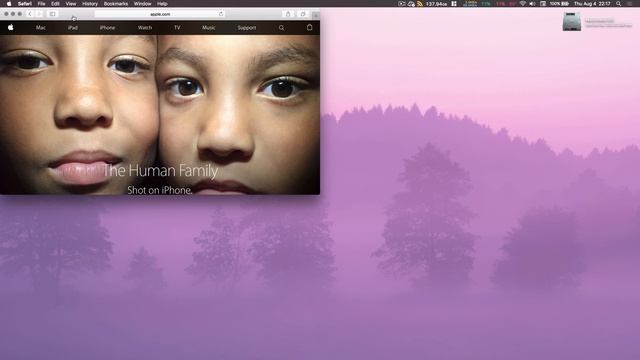Go forward with Safari's forward arrow
The height and width of the screenshot is (360, 640).
click(39, 14)
